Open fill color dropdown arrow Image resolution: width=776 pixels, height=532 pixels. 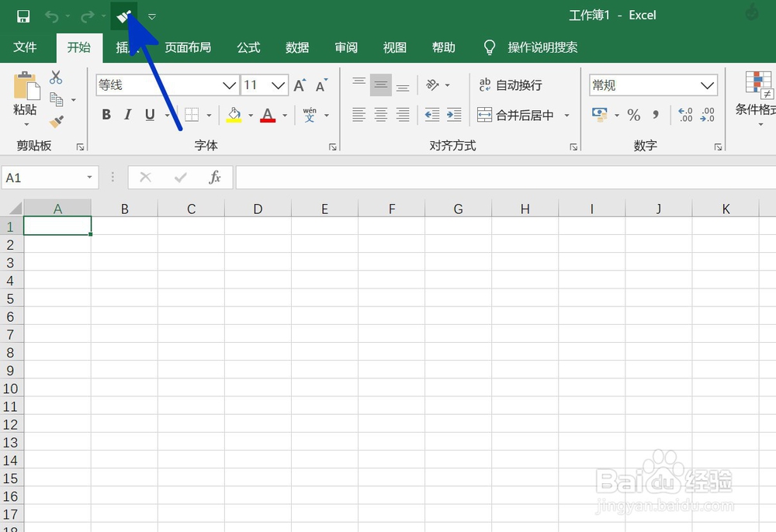tap(251, 116)
